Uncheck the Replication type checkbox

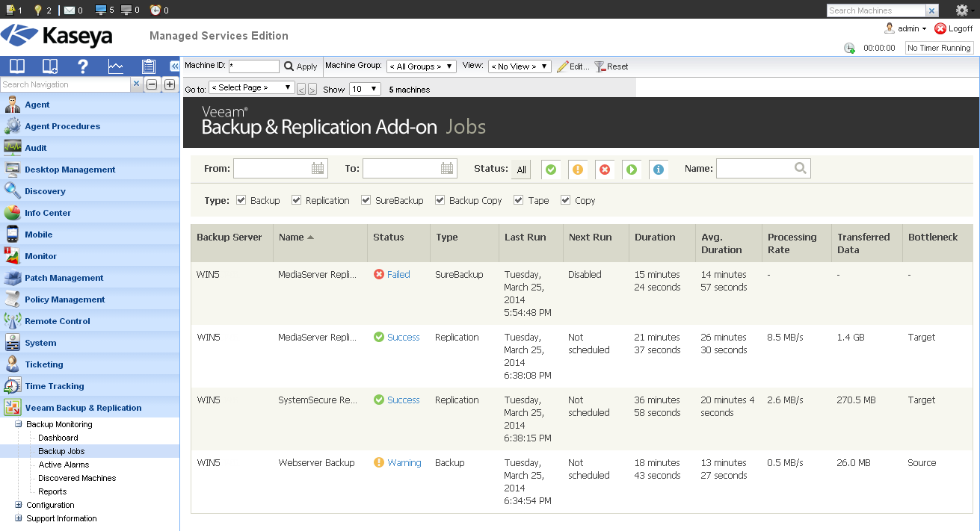click(x=297, y=200)
